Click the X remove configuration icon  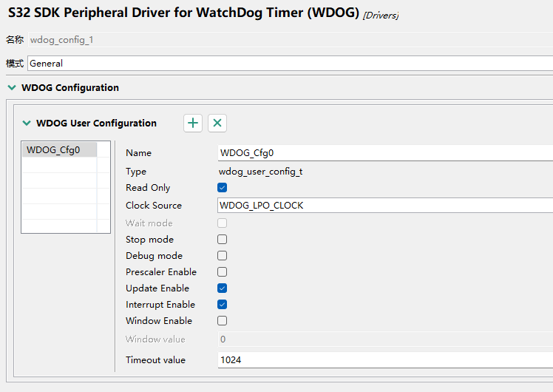(x=217, y=124)
